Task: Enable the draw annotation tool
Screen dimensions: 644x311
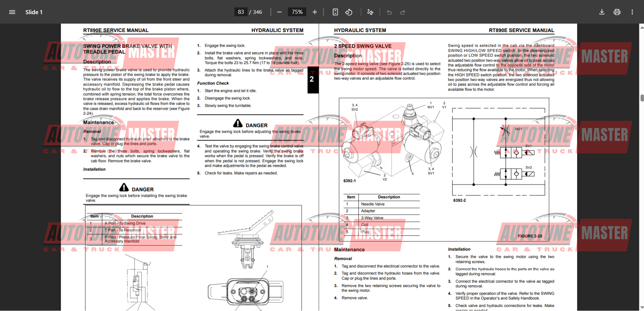Action: coord(370,12)
